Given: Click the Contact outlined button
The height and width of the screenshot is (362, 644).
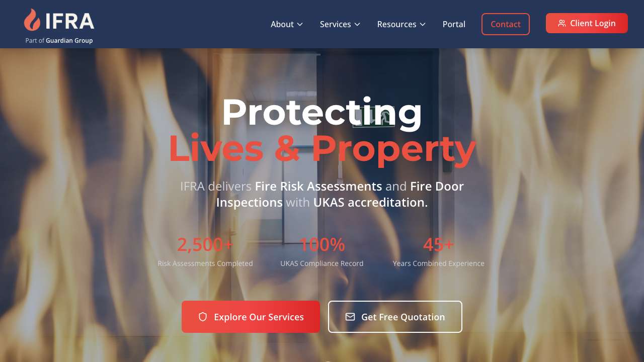Looking at the screenshot, I should click(506, 24).
